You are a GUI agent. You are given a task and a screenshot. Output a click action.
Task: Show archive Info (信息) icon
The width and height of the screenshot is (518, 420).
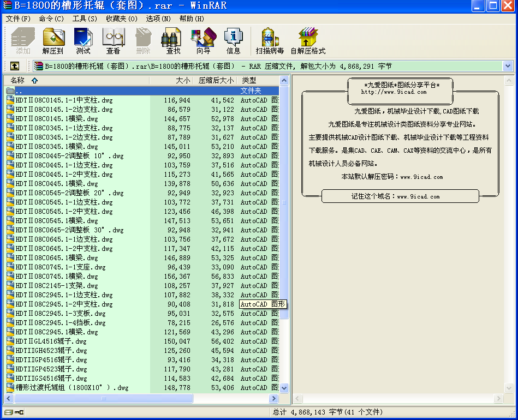(233, 41)
